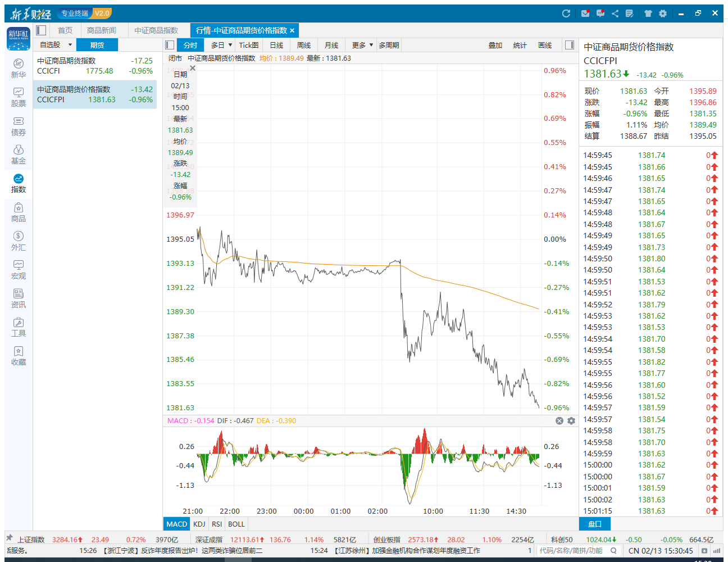Click the refresh icon in title bar
The height and width of the screenshot is (562, 728).
[566, 13]
